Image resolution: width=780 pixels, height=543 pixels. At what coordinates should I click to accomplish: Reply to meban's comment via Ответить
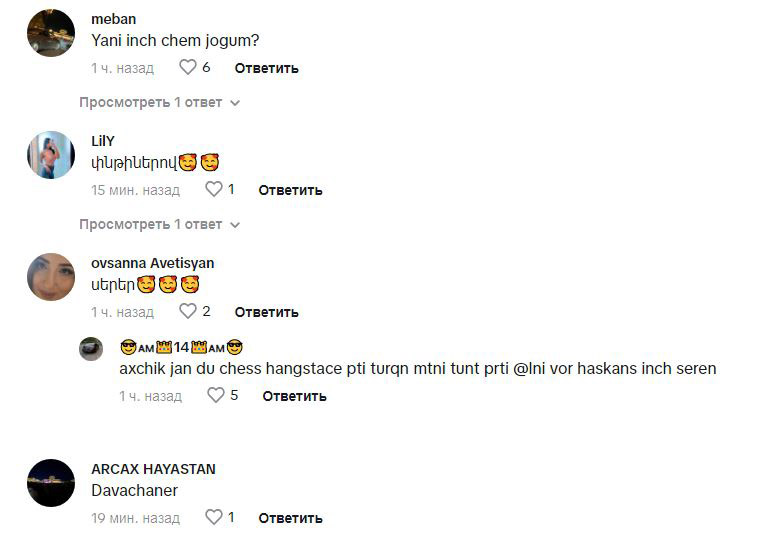(267, 68)
